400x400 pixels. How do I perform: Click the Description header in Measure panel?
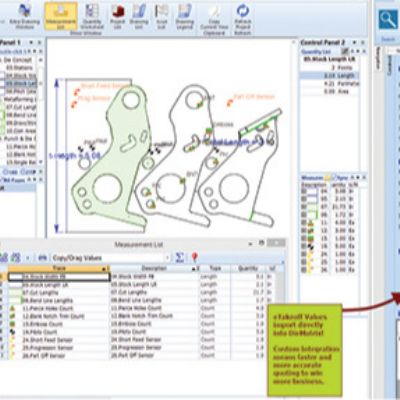314,185
